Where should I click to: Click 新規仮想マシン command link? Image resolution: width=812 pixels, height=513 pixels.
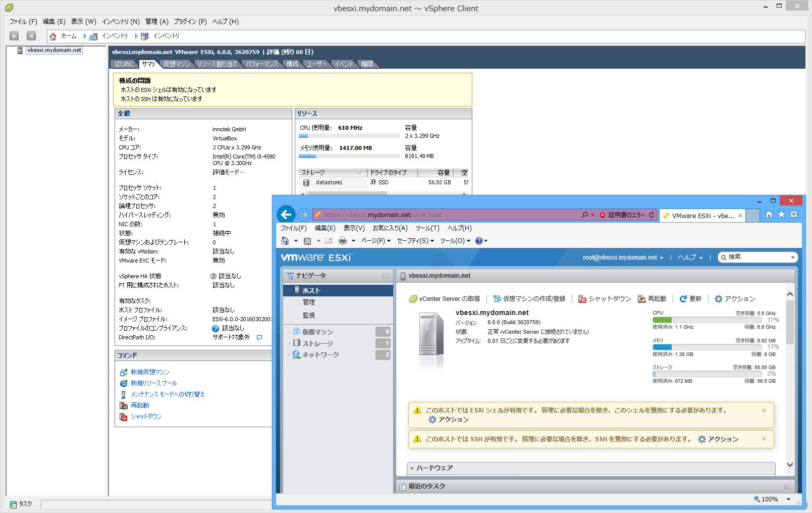150,372
